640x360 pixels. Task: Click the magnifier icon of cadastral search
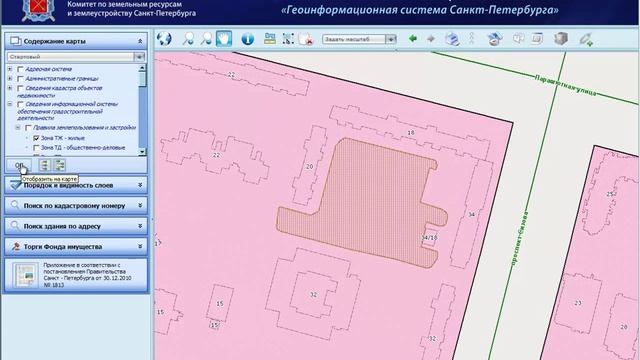point(15,205)
